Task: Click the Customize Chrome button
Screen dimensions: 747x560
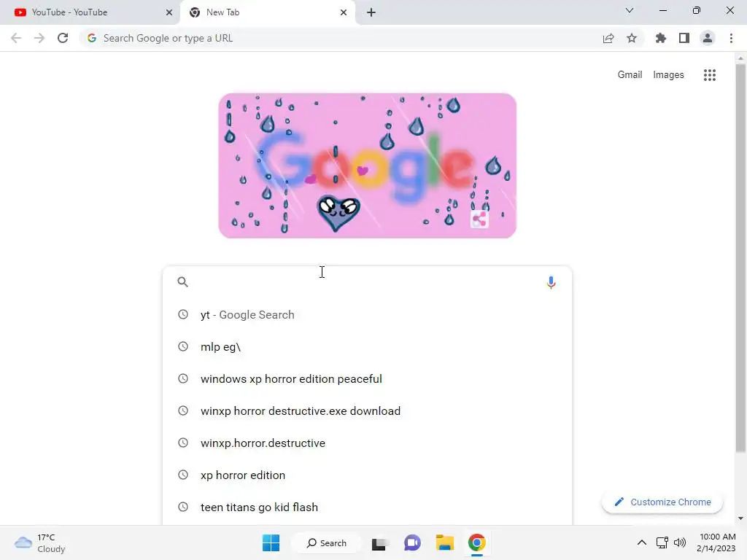Action: pyautogui.click(x=662, y=502)
